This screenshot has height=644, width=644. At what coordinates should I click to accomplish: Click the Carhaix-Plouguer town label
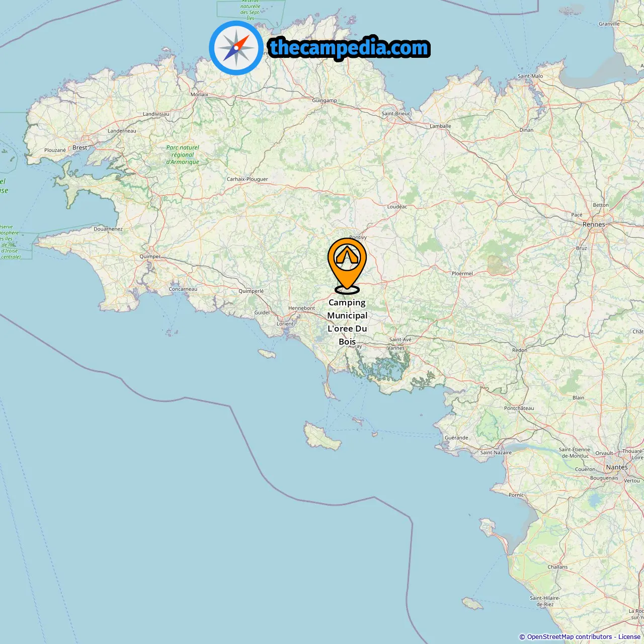coord(248,179)
